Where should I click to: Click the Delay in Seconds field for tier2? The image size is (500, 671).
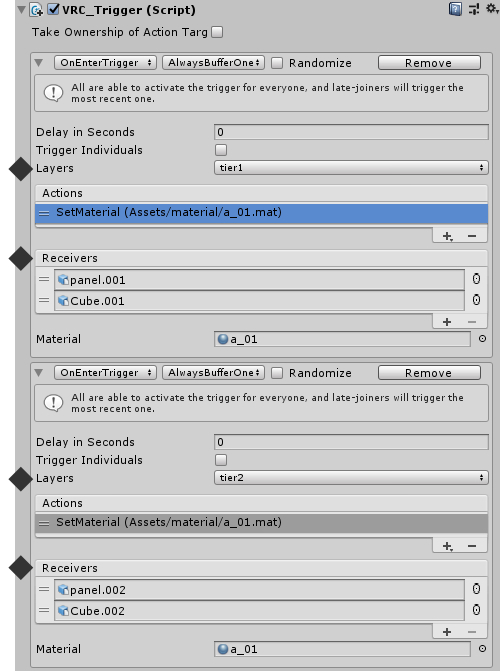[x=351, y=442]
